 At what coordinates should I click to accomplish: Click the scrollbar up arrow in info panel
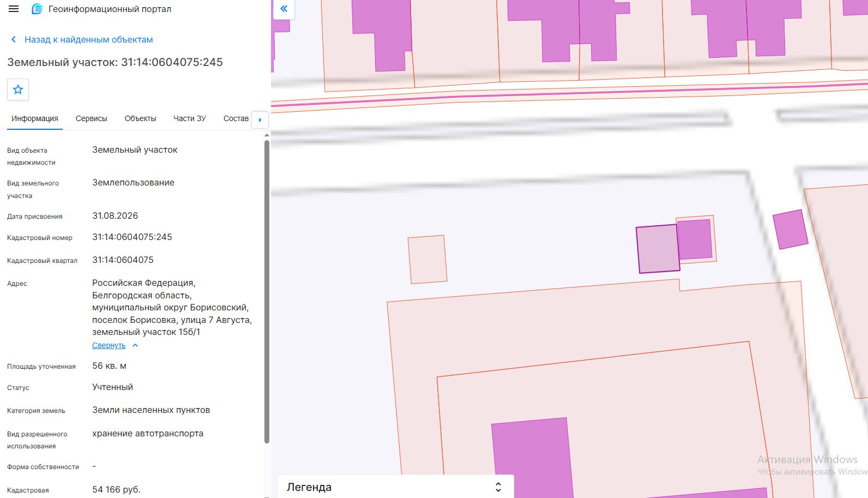pyautogui.click(x=267, y=135)
